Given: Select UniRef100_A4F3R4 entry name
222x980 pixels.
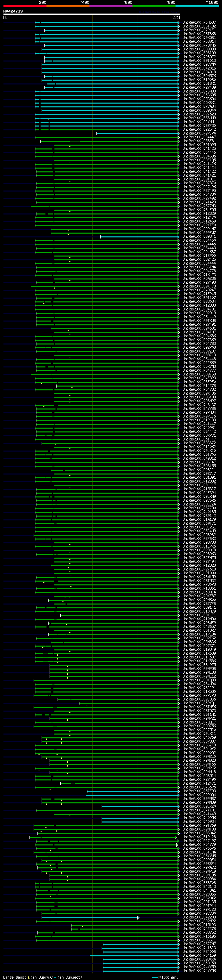Looking at the screenshot, I should (x=199, y=493).
